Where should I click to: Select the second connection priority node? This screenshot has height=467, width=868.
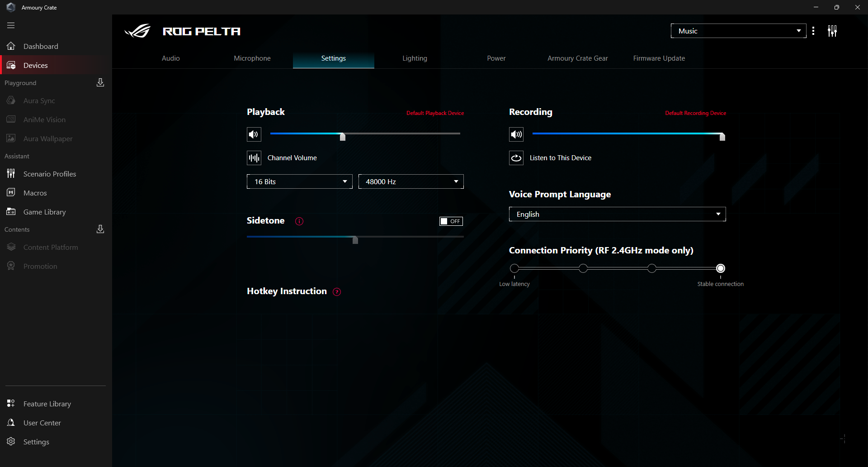pos(583,268)
